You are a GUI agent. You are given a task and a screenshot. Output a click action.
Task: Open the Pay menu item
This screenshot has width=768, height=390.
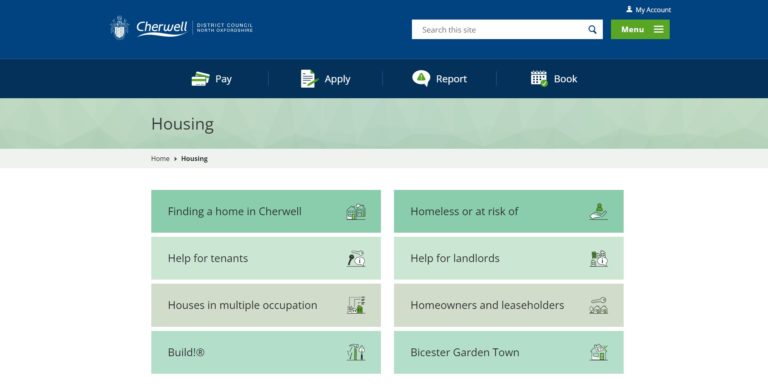click(x=212, y=79)
